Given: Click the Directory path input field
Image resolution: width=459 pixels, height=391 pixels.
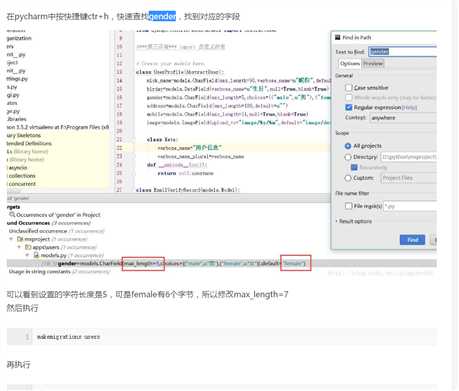Looking at the screenshot, I should tap(408, 157).
